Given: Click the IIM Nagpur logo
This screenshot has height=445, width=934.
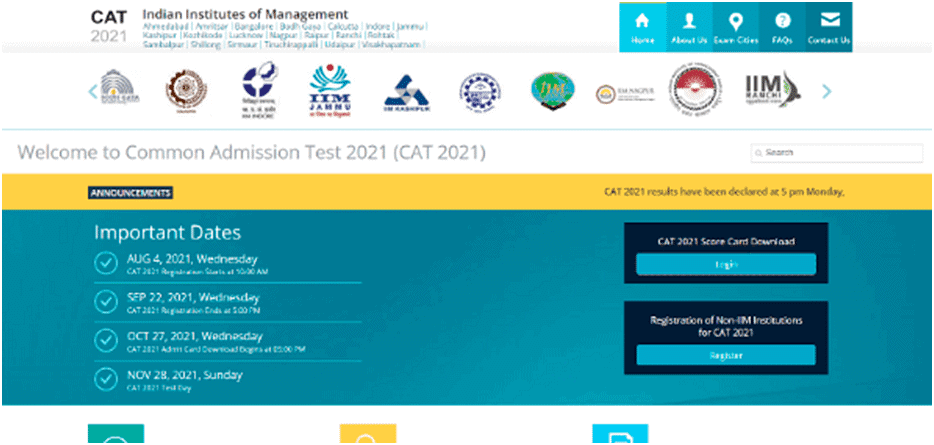Looking at the screenshot, I should [625, 94].
